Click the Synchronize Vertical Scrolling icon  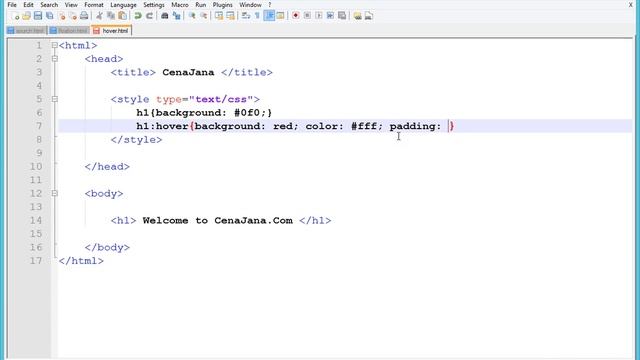pyautogui.click(x=219, y=16)
